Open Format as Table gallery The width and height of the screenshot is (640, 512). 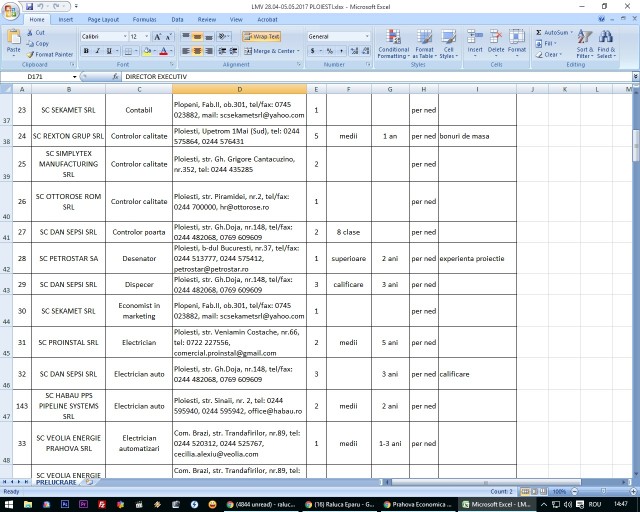click(x=424, y=44)
